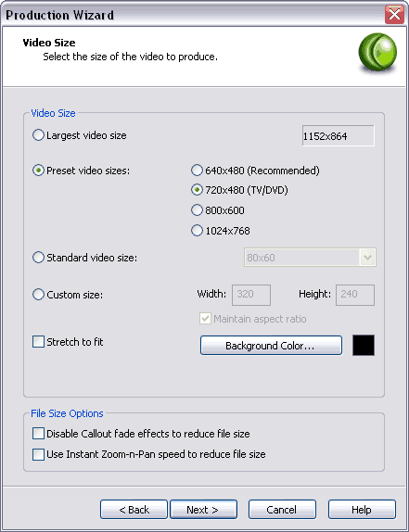The width and height of the screenshot is (409, 532).
Task: Close the Production Wizard window
Action: (x=394, y=14)
